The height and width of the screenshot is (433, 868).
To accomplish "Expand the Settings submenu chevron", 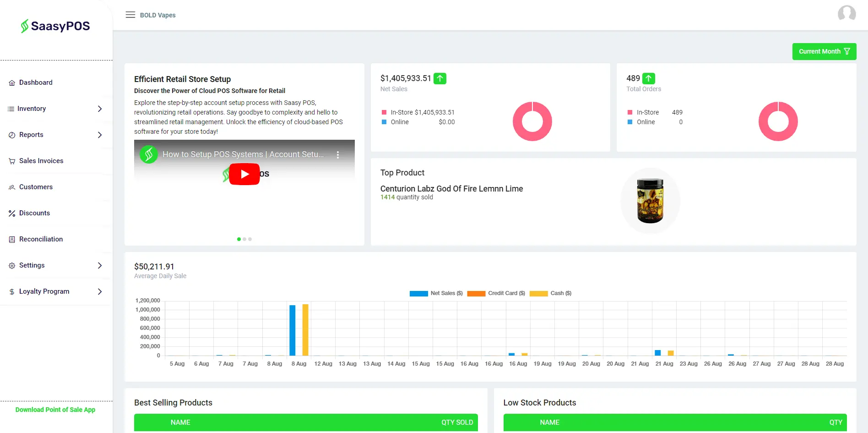I will pyautogui.click(x=100, y=265).
